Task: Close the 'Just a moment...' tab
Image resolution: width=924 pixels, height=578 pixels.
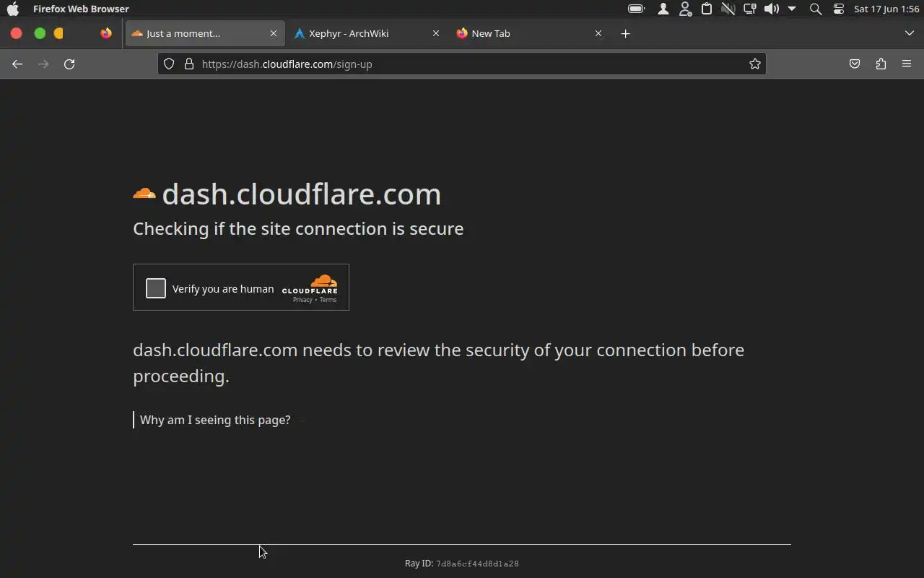Action: (274, 33)
